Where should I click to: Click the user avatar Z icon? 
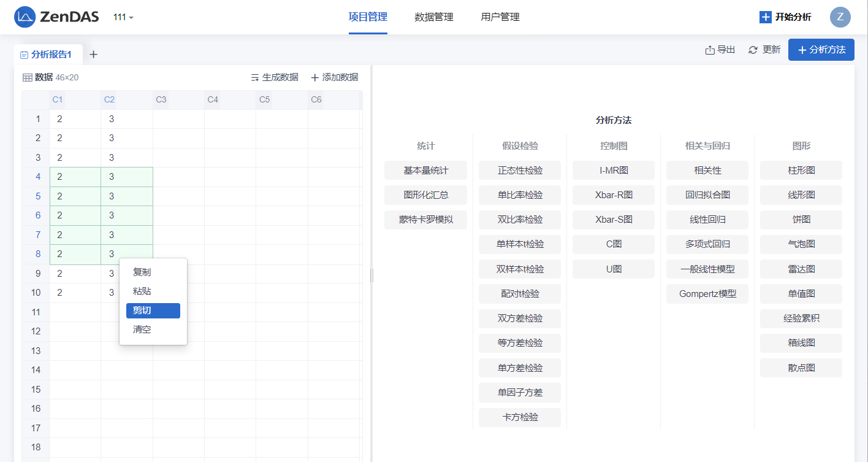[840, 17]
